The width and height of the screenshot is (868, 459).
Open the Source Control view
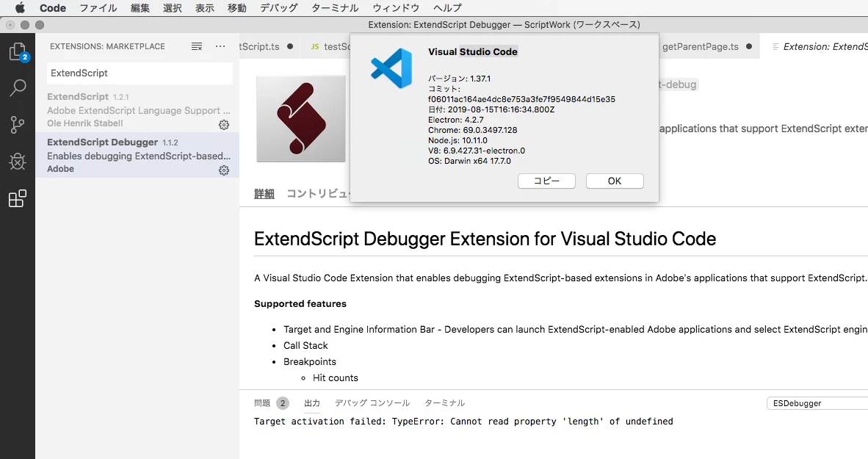[x=18, y=125]
